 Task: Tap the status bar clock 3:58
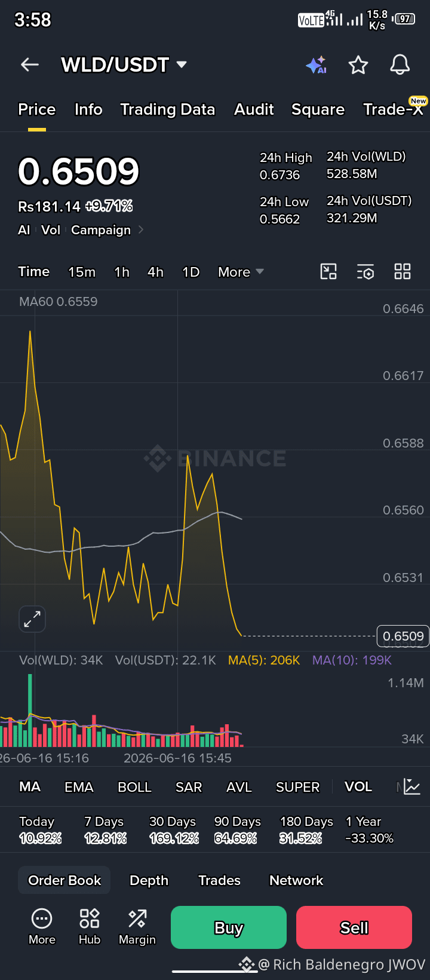pyautogui.click(x=33, y=20)
